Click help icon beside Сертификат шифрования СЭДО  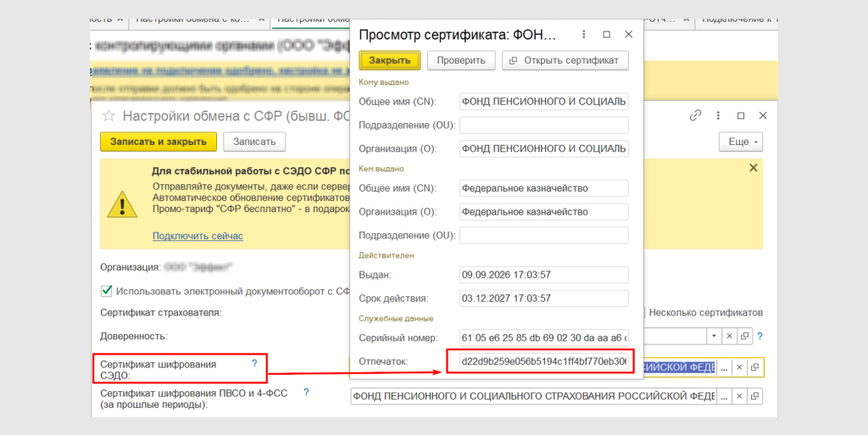pyautogui.click(x=254, y=363)
